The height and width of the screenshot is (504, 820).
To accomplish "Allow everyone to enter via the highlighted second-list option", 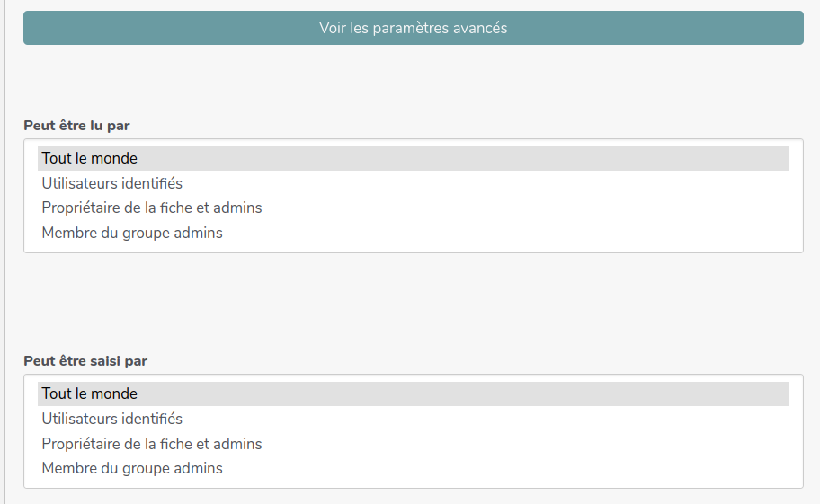I will tap(90, 393).
